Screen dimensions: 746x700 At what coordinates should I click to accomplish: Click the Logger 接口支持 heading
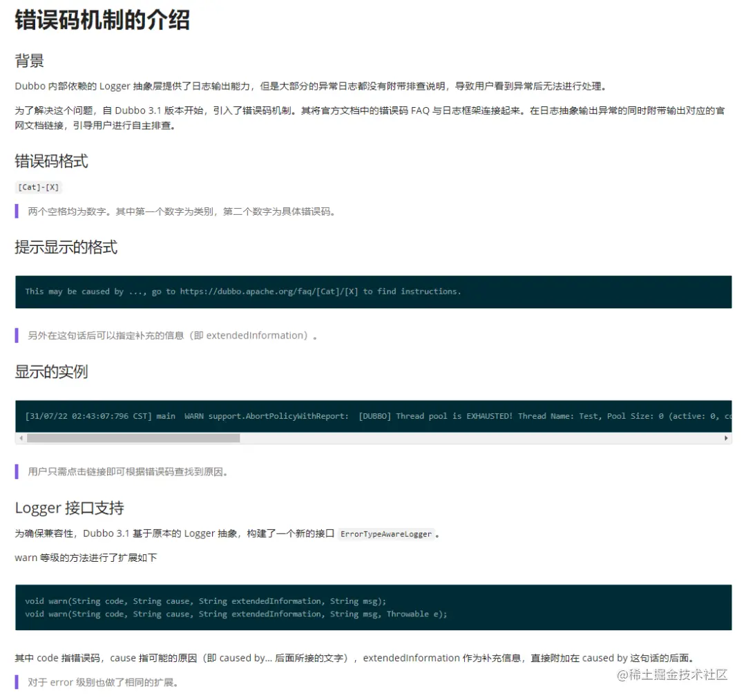click(x=70, y=508)
